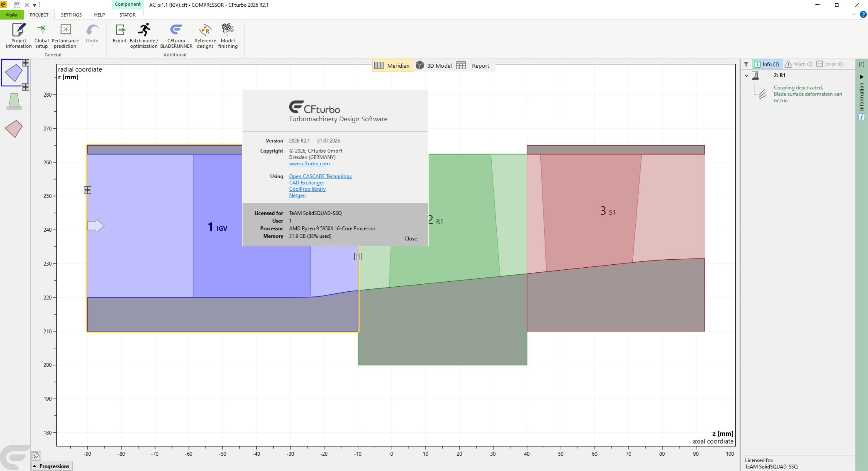This screenshot has width=868, height=471.
Task: Open the CAD Exchanger link
Action: coord(307,183)
